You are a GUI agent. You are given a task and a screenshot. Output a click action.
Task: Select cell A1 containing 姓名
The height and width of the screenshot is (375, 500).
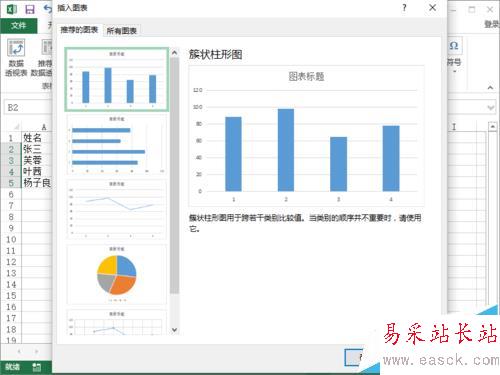(x=37, y=138)
